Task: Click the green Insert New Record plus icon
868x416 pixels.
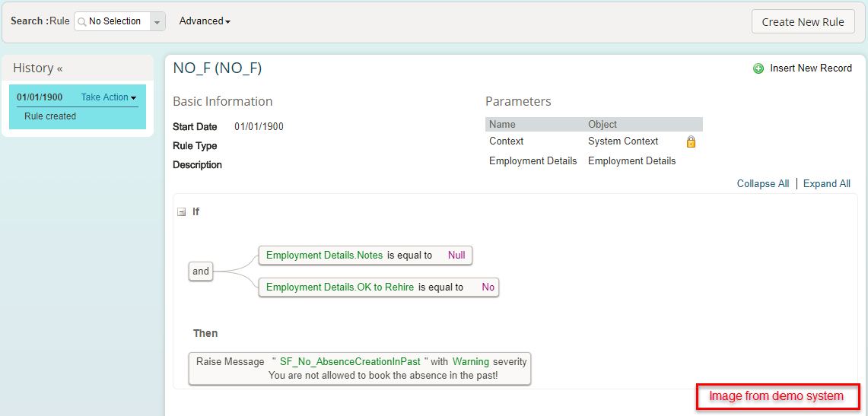Action: 758,68
